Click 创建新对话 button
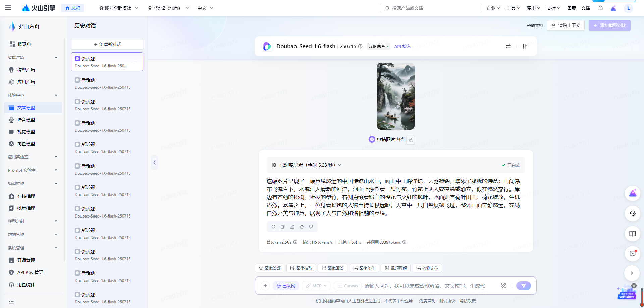Viewport: 644px width, 308px height. coord(107,44)
